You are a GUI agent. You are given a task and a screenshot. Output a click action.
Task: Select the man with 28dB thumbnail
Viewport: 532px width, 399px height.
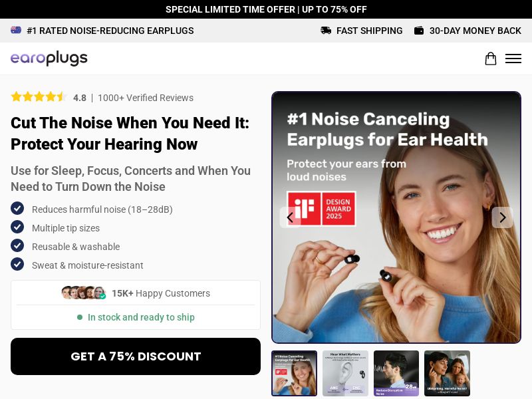396,373
